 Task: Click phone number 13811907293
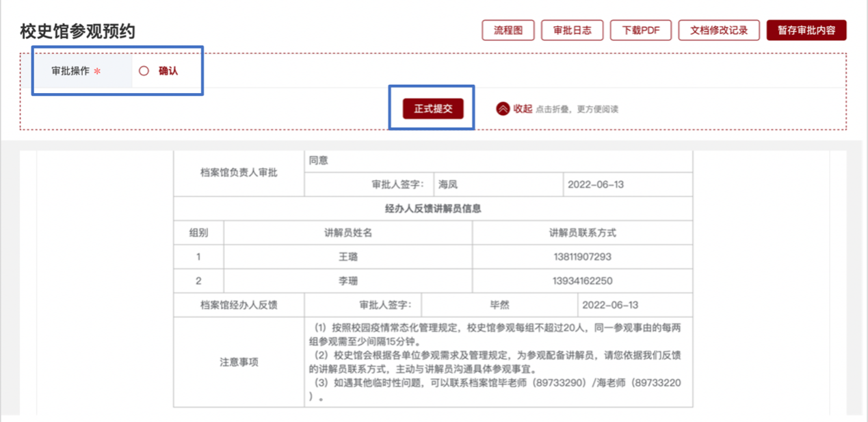point(582,257)
